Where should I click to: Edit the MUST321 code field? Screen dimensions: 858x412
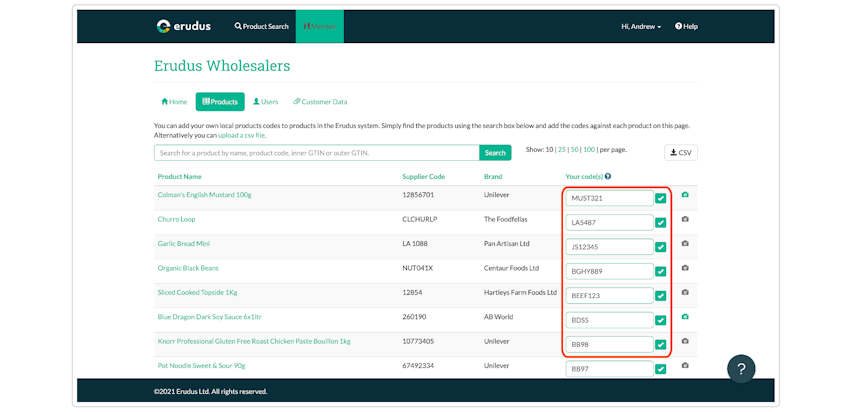(610, 198)
